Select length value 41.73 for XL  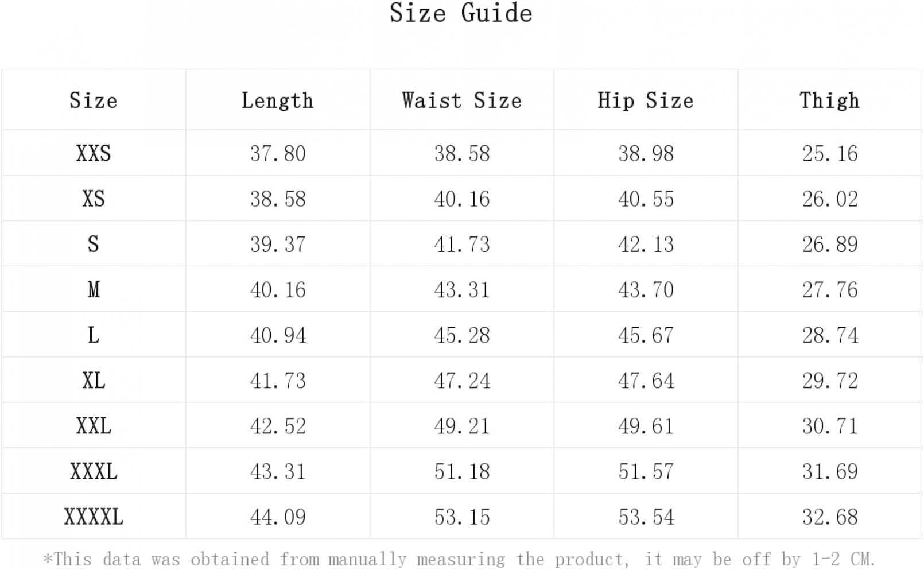tap(278, 380)
